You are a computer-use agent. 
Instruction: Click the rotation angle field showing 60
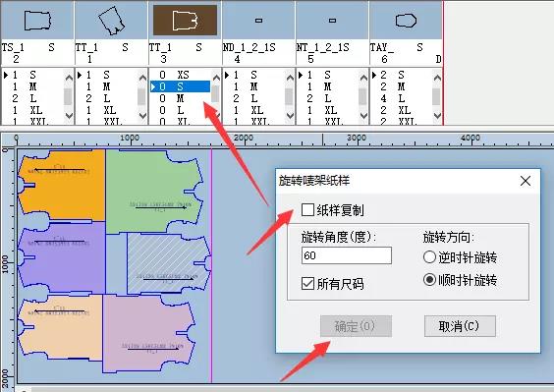coord(347,255)
